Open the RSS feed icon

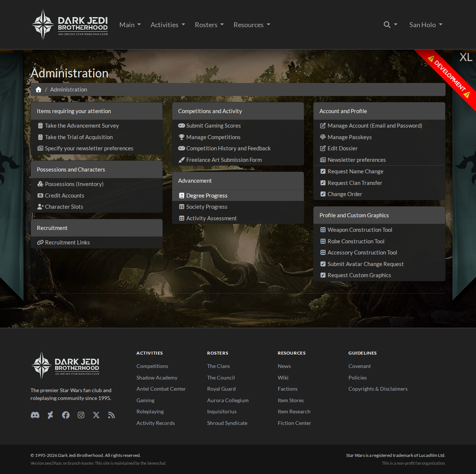pos(112,415)
